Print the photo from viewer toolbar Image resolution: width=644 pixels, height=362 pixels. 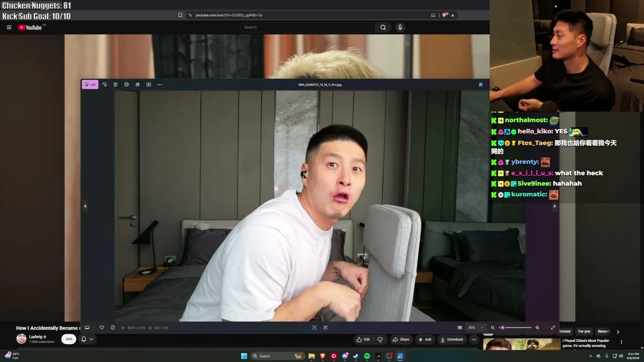[126, 84]
